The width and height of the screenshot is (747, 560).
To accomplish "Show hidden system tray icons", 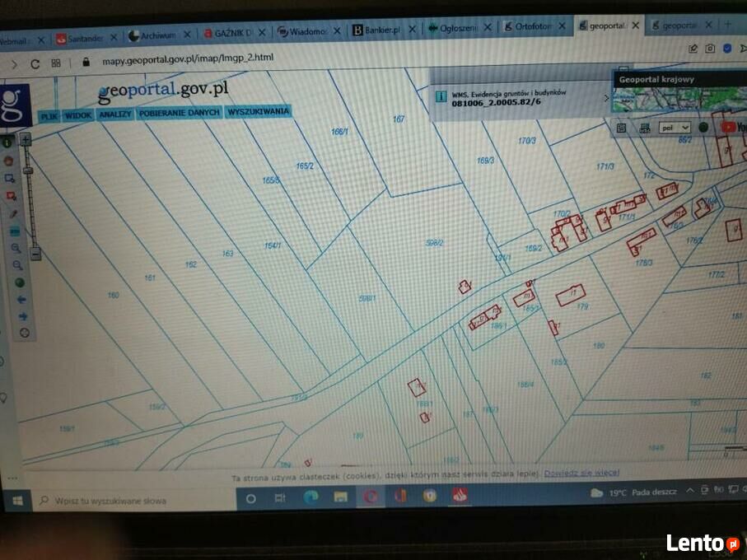I will [689, 490].
